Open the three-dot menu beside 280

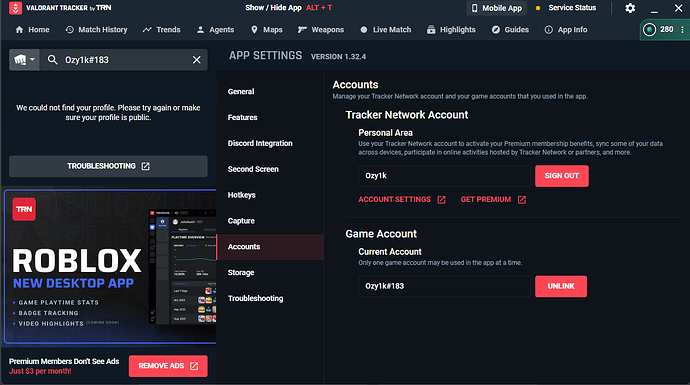tap(683, 29)
